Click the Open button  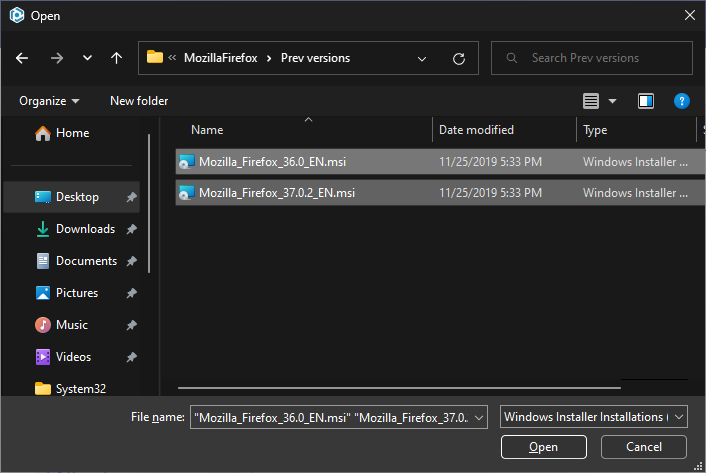[543, 447]
